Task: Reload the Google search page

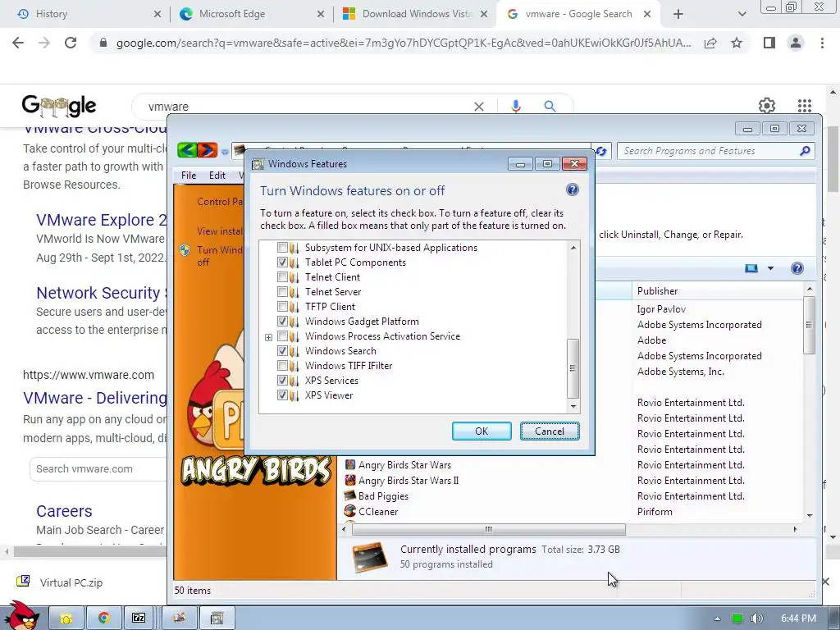Action: (71, 43)
